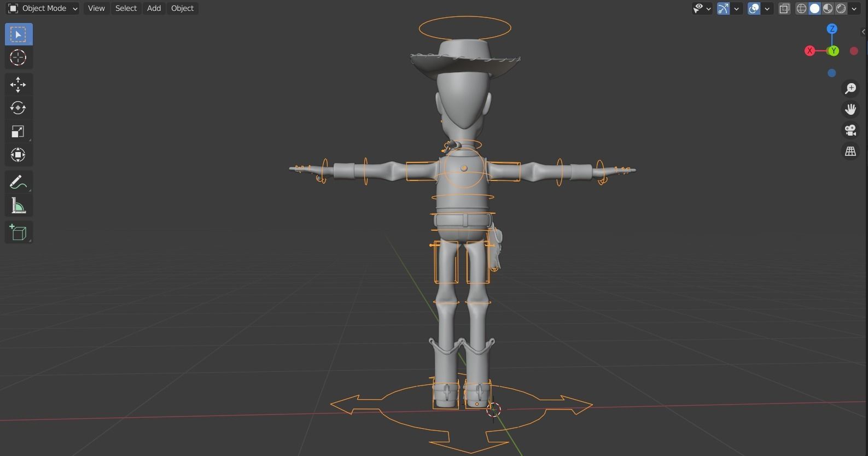Click the zoom magnifier viewport button

point(850,88)
